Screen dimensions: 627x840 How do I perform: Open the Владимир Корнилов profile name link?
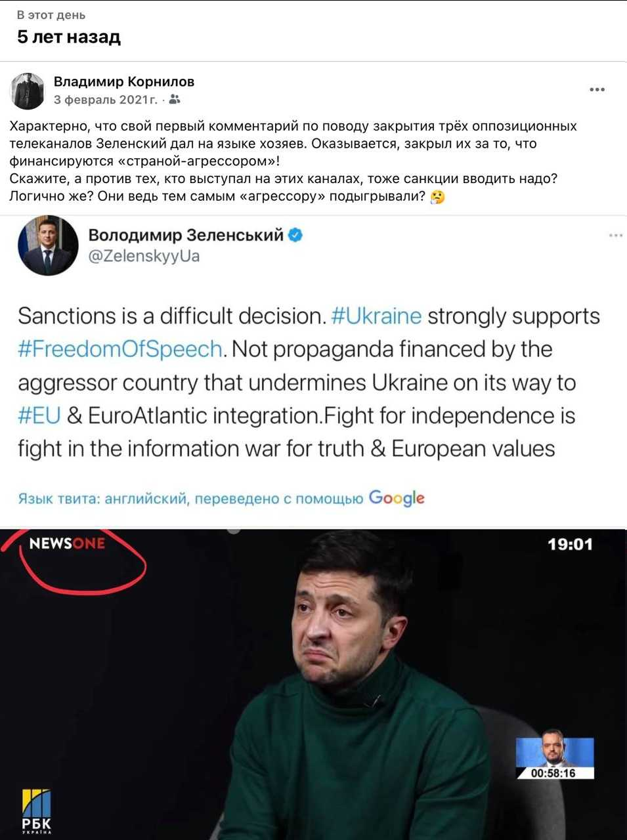[124, 82]
